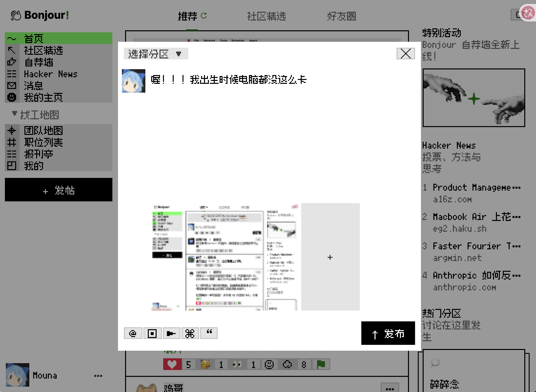Click the Mouna avatar in sidebar footer
The width and height of the screenshot is (536, 392).
[x=18, y=375]
